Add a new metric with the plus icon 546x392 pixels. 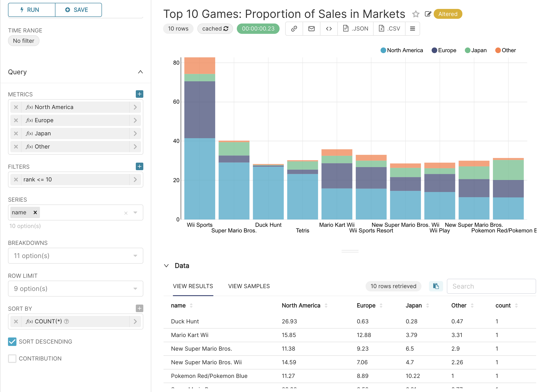click(139, 94)
